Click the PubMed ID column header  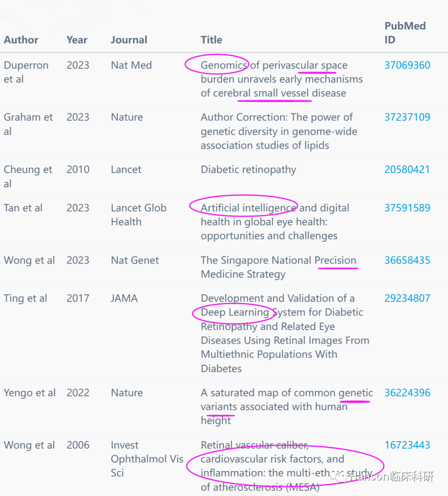coord(405,33)
